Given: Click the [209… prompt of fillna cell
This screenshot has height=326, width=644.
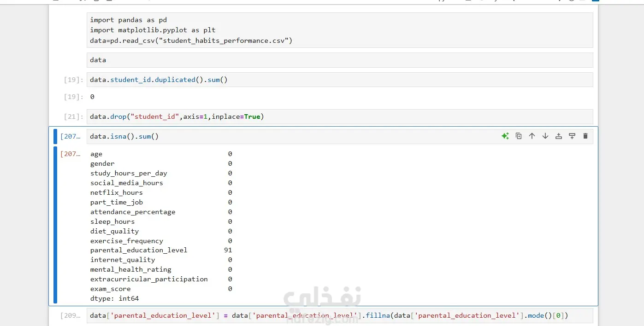Looking at the screenshot, I should point(71,315).
